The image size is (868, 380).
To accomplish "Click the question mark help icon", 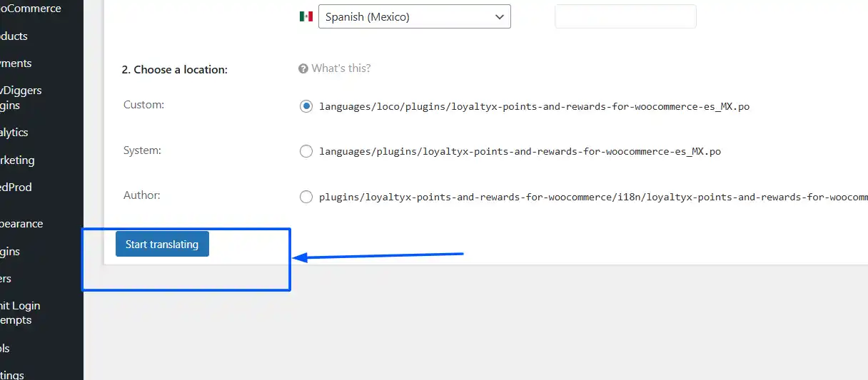I will (x=303, y=68).
